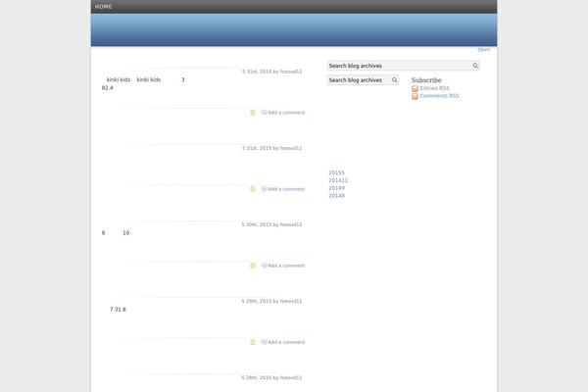This screenshot has width=588, height=392.
Task: Add a comment on the 5 30th post
Action: 286,266
